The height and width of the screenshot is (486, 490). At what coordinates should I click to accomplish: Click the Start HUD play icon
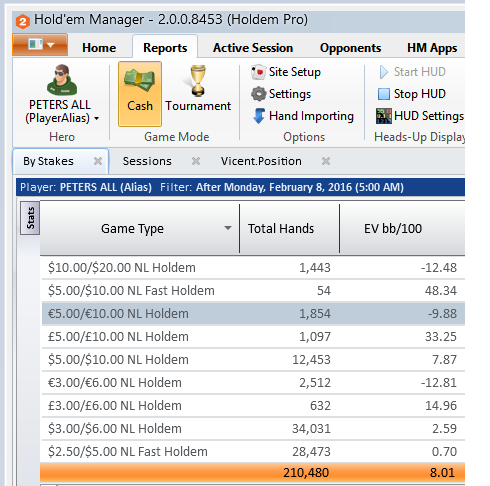(384, 72)
